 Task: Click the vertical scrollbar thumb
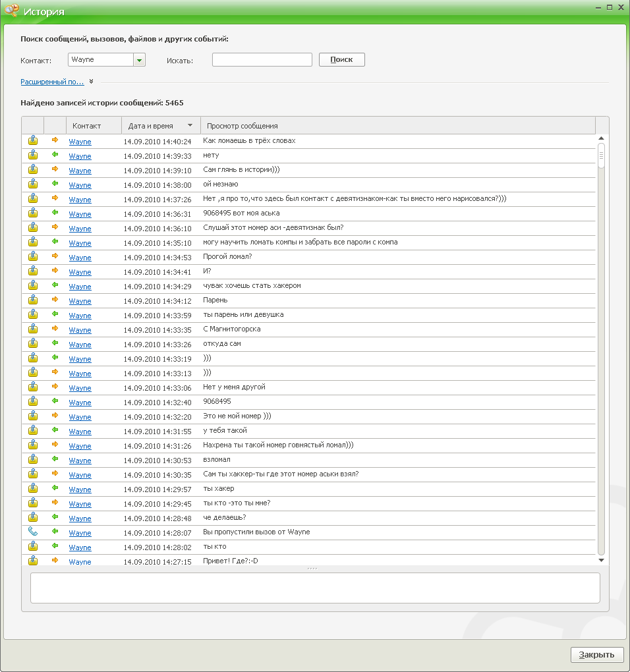601,156
